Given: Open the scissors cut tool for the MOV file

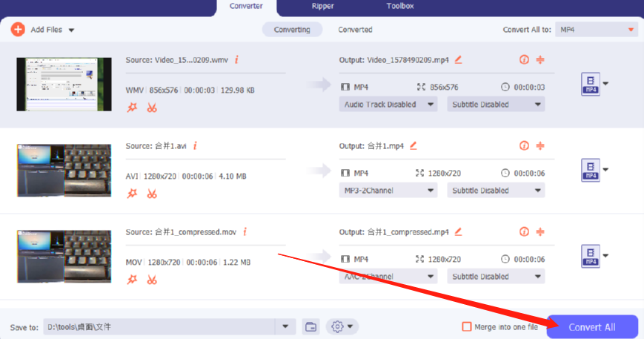Looking at the screenshot, I should tap(152, 280).
